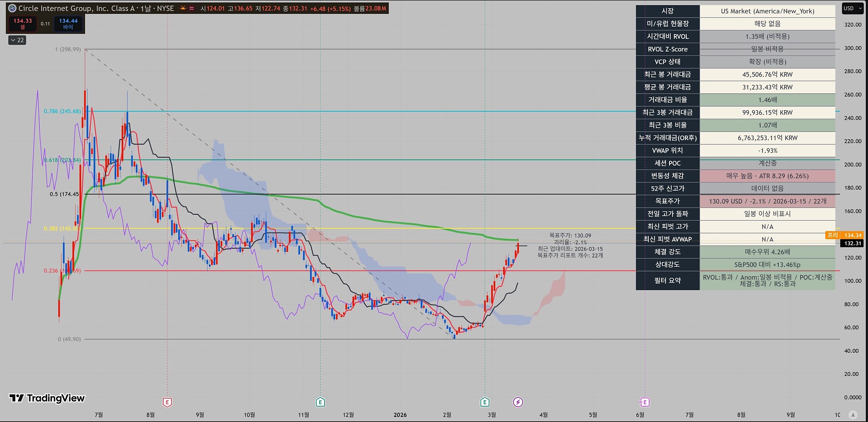Screen dimensions: 868x422
Task: Click the 134.33 sell button
Action: (x=23, y=24)
